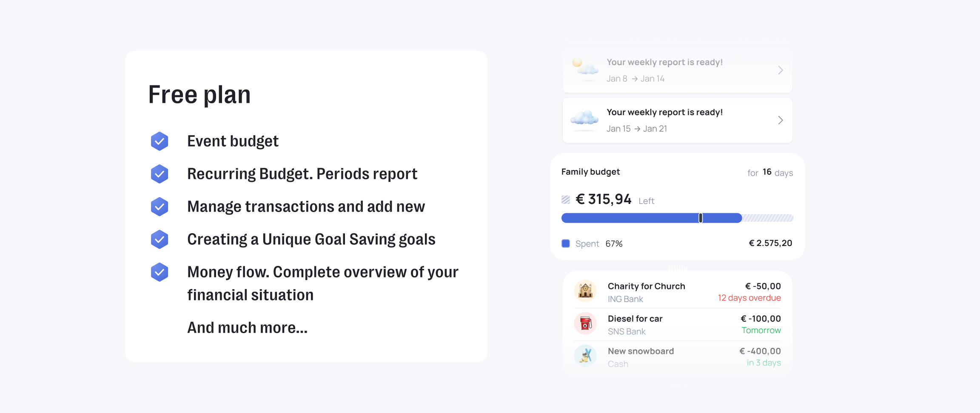Click the church icon for Charity transaction

[585, 291]
